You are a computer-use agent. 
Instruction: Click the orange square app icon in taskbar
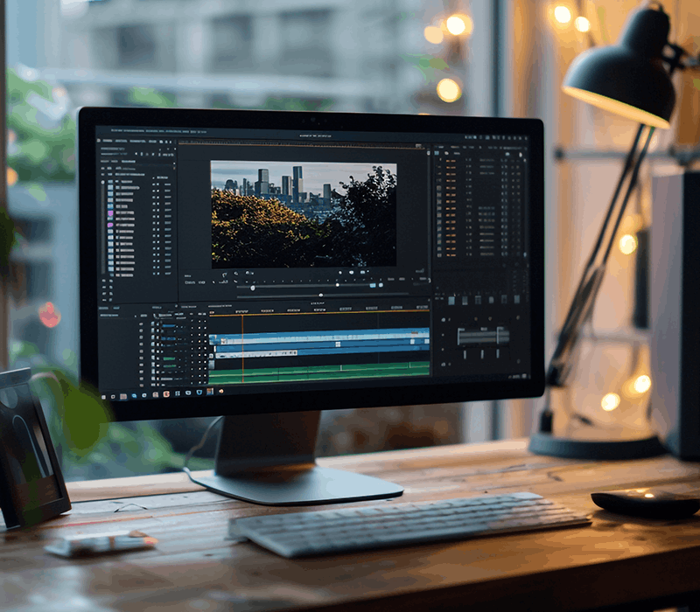(x=166, y=394)
